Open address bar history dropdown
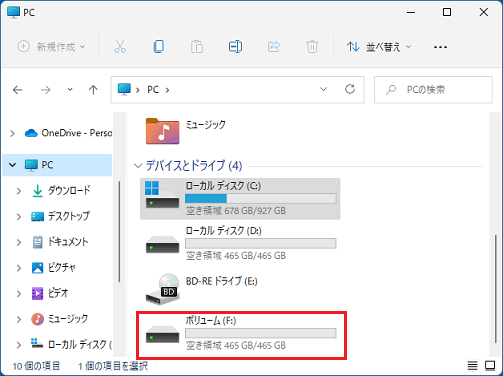The height and width of the screenshot is (376, 503). click(323, 89)
